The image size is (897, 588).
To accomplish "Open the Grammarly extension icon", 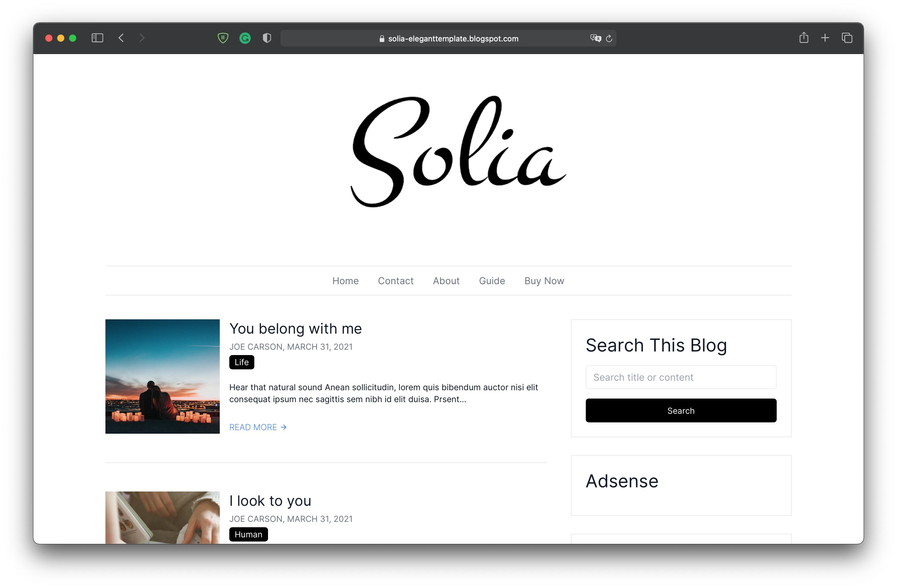I will (245, 38).
